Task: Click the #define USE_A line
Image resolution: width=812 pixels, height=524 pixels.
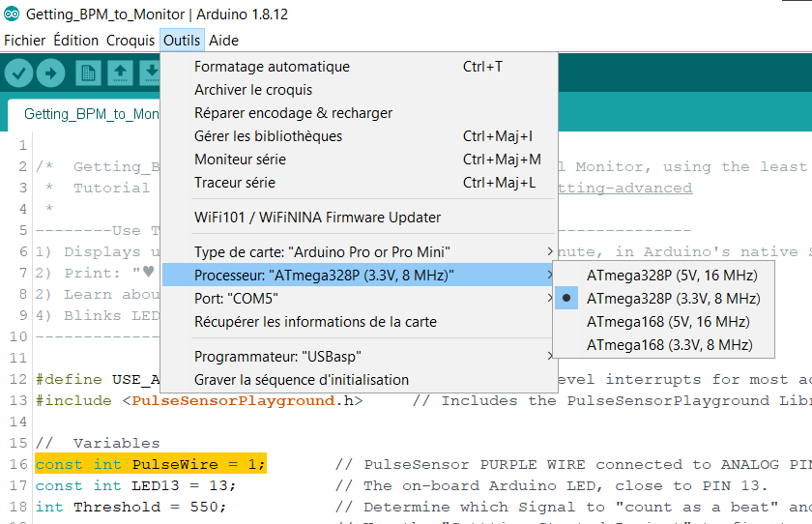Action: (98, 380)
